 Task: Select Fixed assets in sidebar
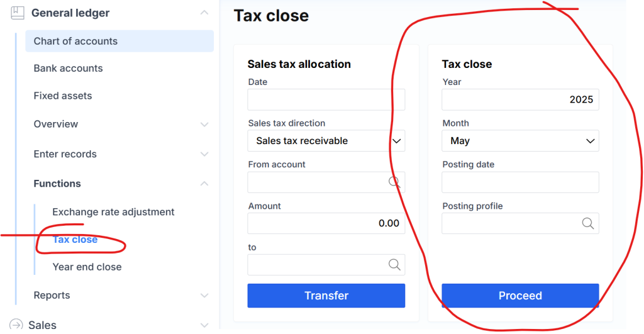pos(63,96)
